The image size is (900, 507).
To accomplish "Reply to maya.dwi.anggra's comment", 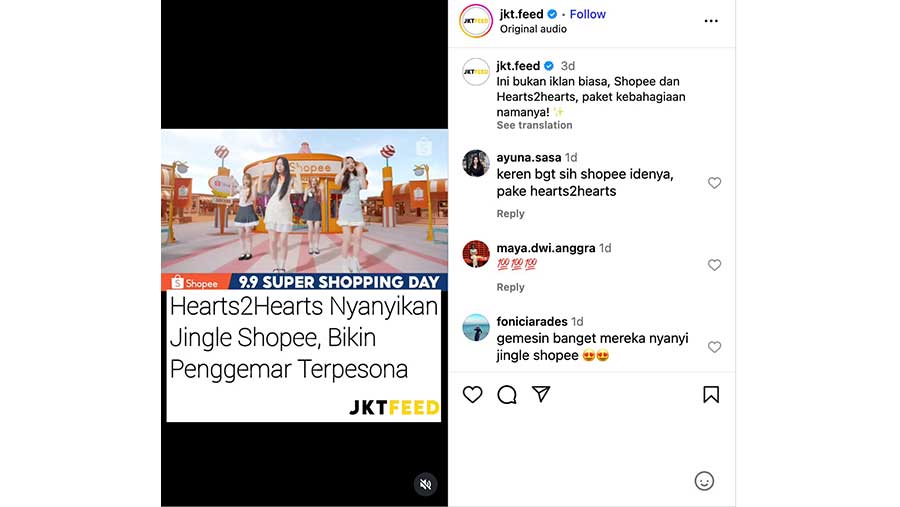I will (510, 287).
